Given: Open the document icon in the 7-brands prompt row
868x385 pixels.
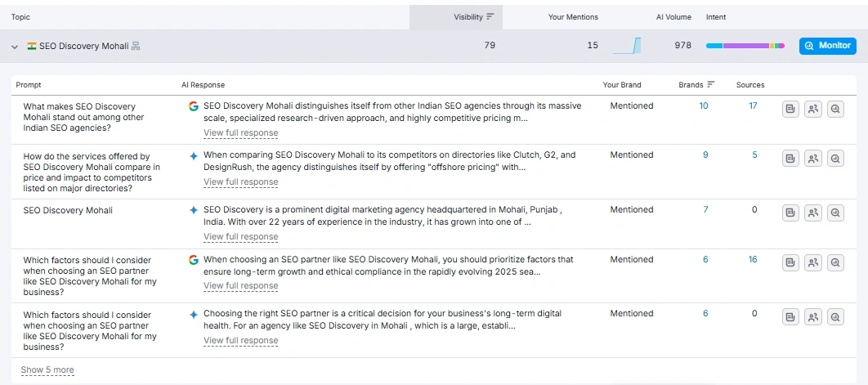Looking at the screenshot, I should pos(790,213).
